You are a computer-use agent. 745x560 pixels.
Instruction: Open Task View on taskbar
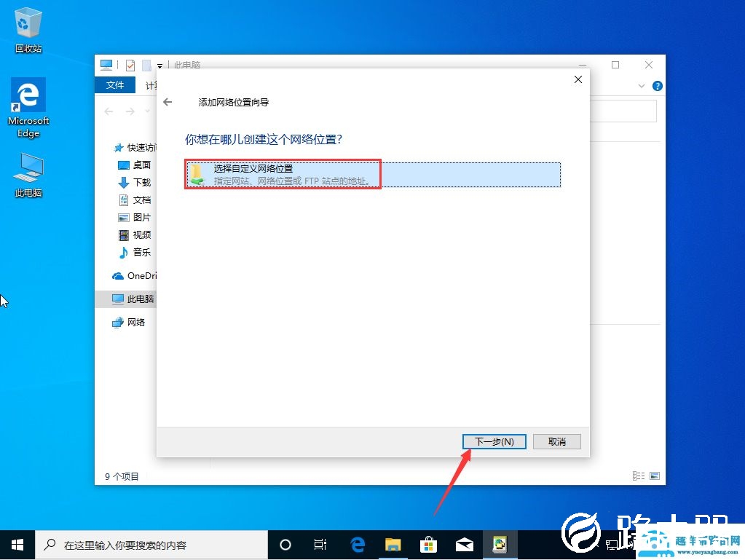(x=320, y=545)
